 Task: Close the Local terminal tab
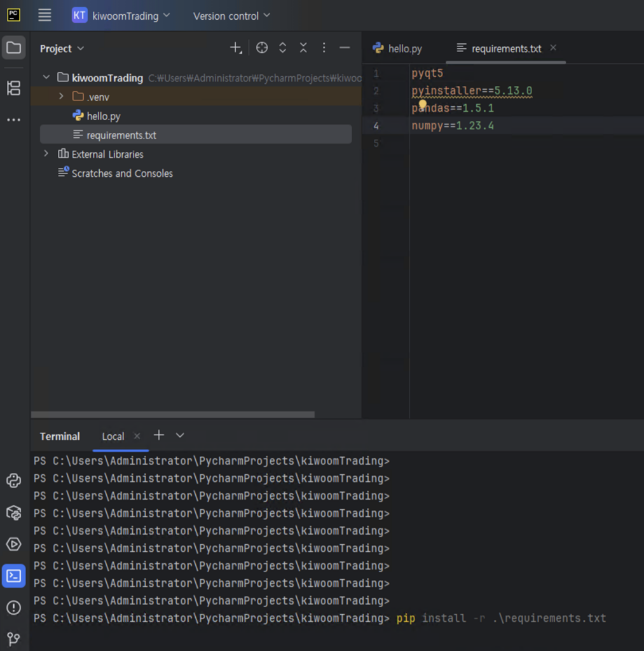point(137,436)
